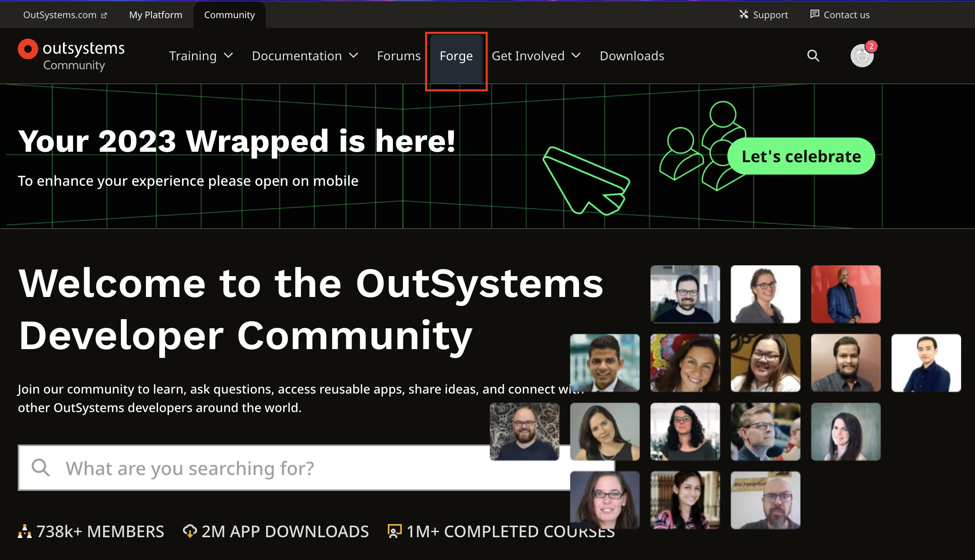Expand the Get Involved dropdown
This screenshot has height=560, width=975.
(x=536, y=56)
